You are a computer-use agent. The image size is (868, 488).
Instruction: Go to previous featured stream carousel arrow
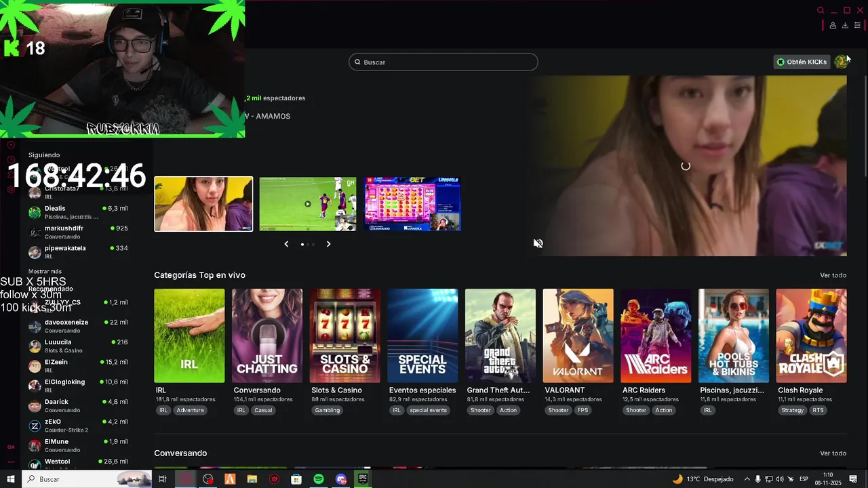(x=286, y=244)
